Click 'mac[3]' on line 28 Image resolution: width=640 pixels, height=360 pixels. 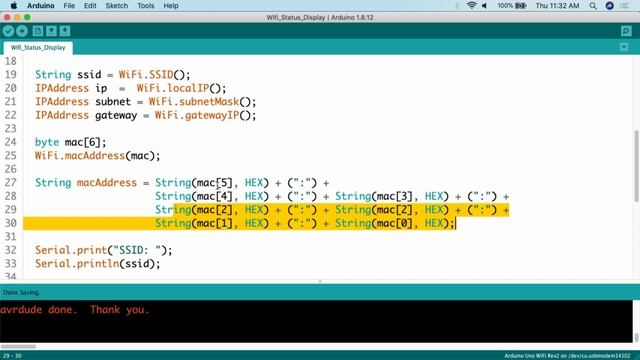tap(394, 196)
